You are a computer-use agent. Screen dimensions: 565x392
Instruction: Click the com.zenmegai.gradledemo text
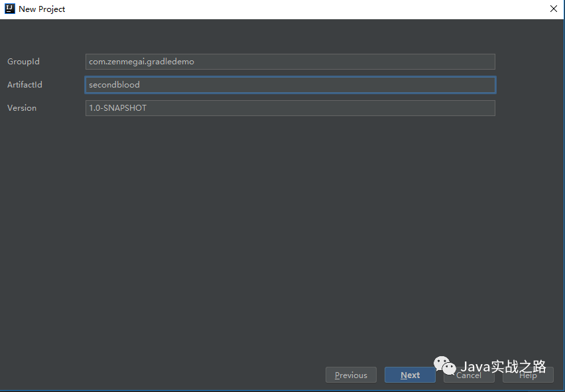click(x=143, y=61)
